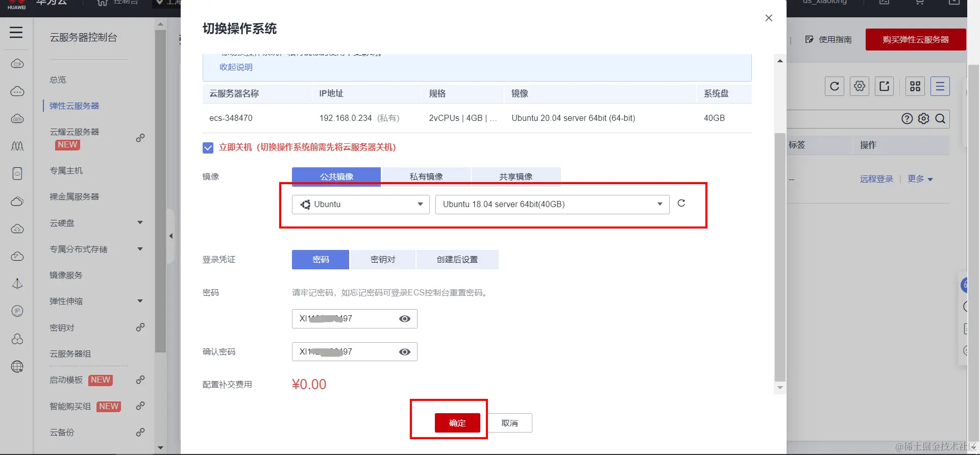Focus the 确认密码 input field
The width and height of the screenshot is (980, 455).
355,352
